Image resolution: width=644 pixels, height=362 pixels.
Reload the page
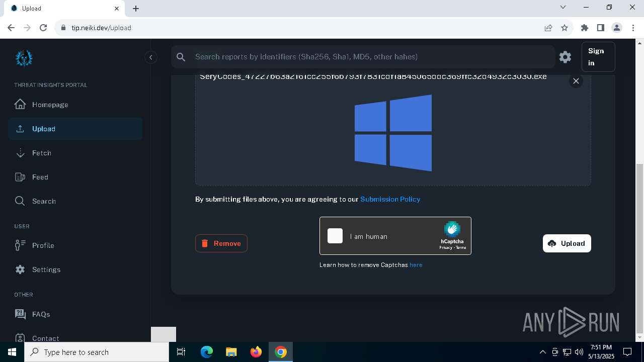43,28
